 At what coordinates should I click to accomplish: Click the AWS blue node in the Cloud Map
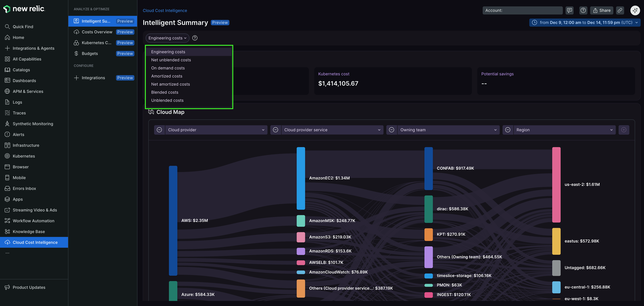click(173, 220)
